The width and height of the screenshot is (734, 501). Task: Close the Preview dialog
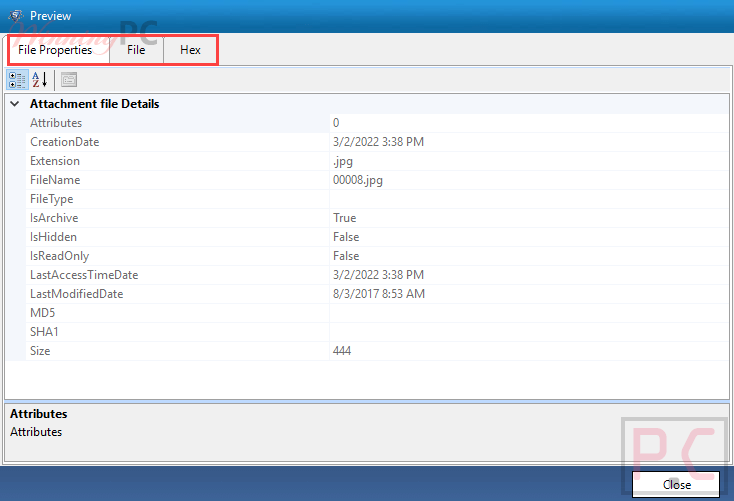(x=676, y=485)
